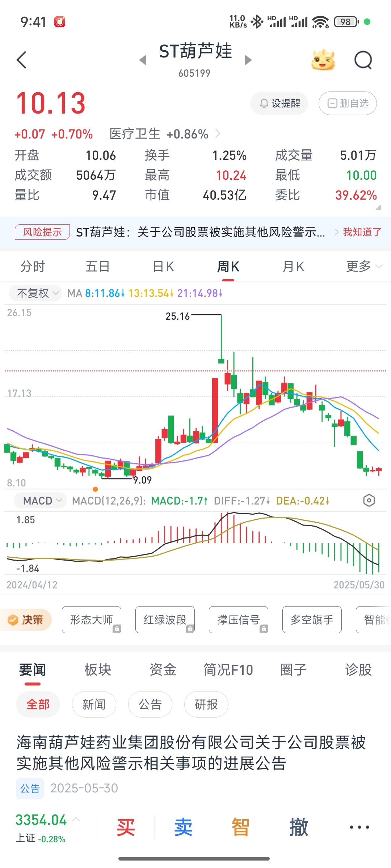Dismiss notice with 我知道了

pyautogui.click(x=362, y=232)
